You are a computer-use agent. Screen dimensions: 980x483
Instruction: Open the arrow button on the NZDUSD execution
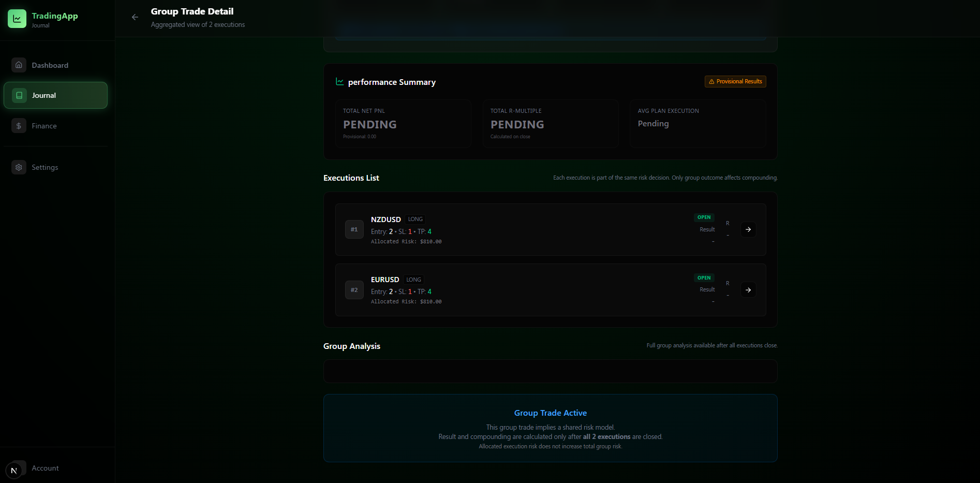coord(748,229)
